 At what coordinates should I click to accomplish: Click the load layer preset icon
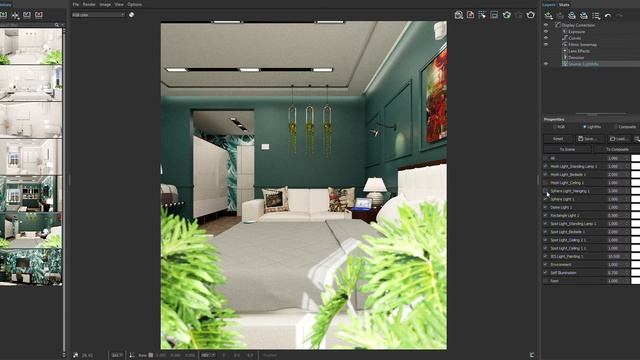point(584,16)
